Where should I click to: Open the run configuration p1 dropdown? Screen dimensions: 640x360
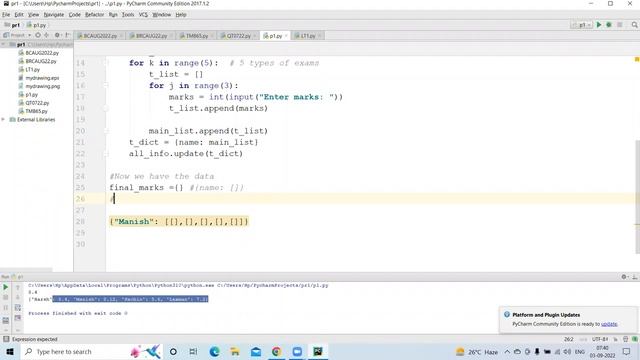tap(582, 25)
